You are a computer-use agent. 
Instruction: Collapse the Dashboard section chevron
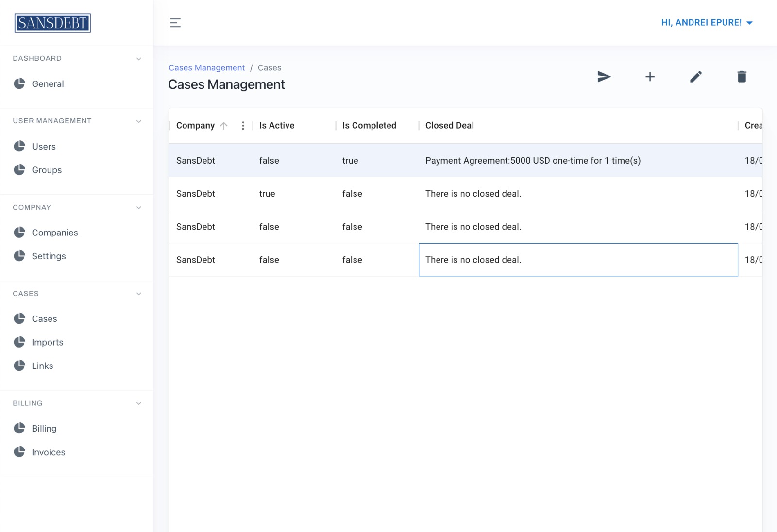click(139, 59)
